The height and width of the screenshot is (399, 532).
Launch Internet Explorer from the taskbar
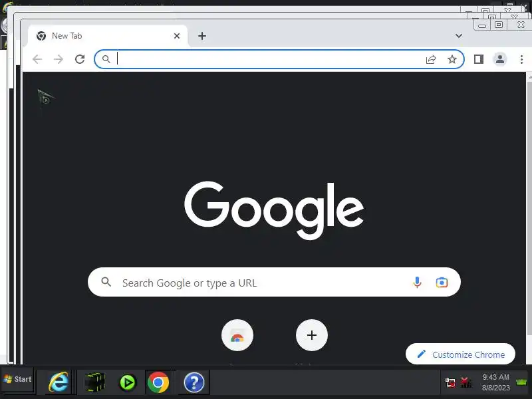[x=59, y=382]
